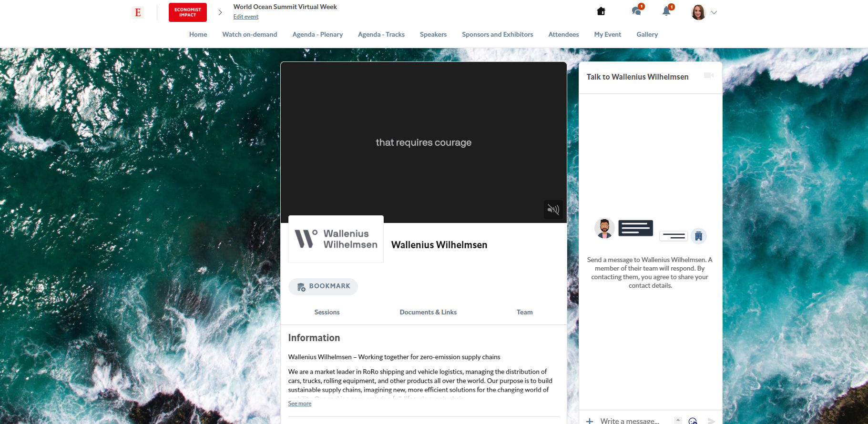The height and width of the screenshot is (424, 868).
Task: Click the Information heading
Action: tap(314, 338)
